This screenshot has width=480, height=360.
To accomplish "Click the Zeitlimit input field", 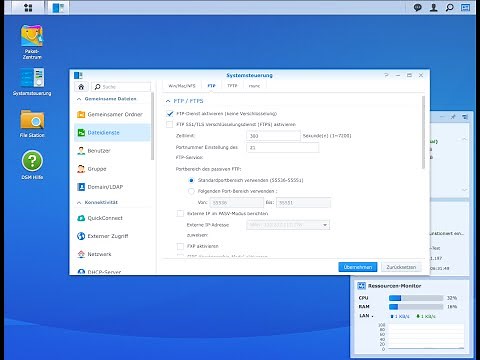I will (x=273, y=136).
